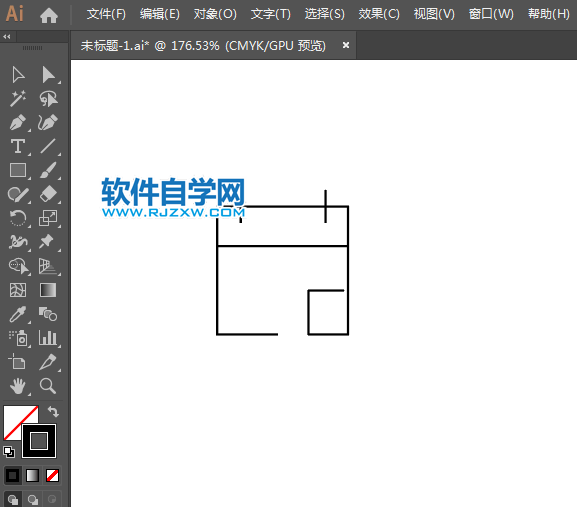
Task: Choose the Pen tool
Action: click(18, 122)
